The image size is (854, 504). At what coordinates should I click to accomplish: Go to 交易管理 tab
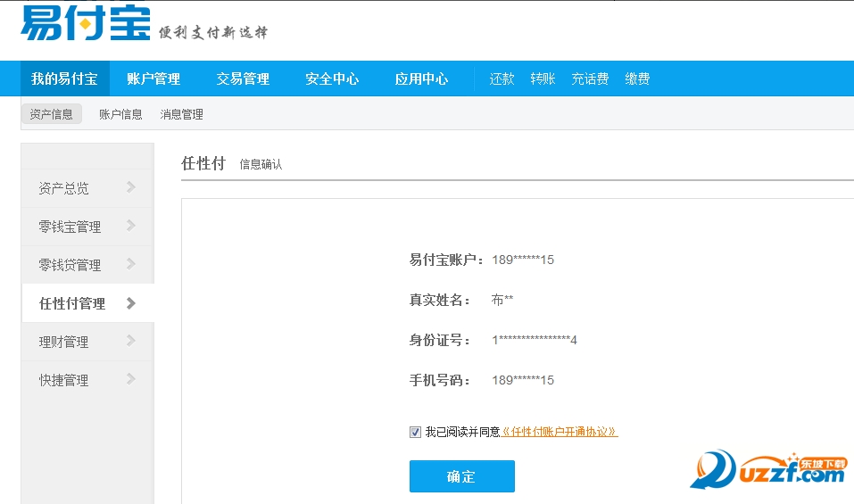point(243,78)
